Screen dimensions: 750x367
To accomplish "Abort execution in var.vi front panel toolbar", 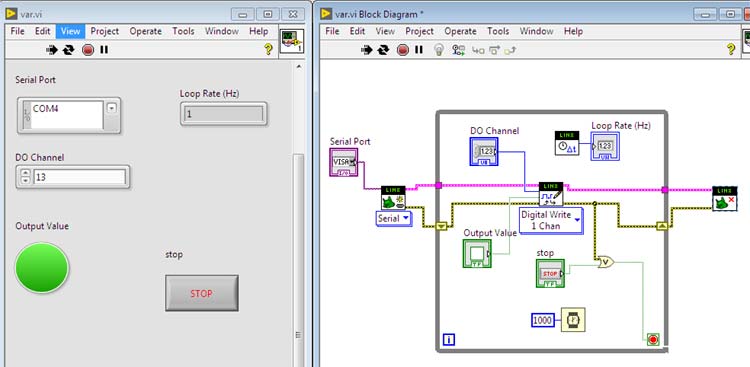I will point(88,49).
